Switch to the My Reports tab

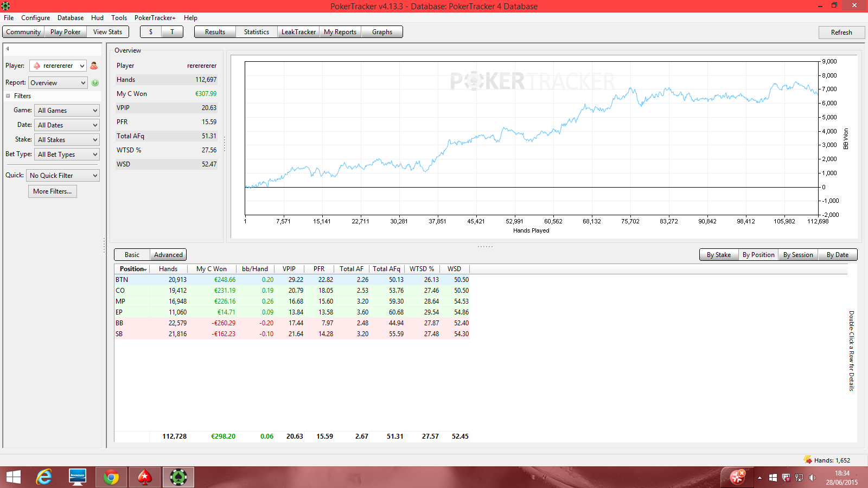point(340,32)
